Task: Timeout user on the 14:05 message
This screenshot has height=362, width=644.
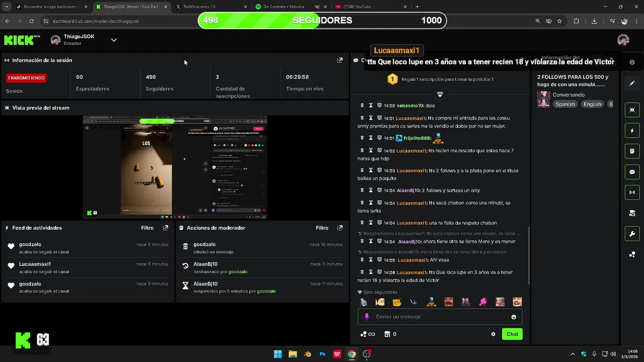Action: [x=371, y=260]
